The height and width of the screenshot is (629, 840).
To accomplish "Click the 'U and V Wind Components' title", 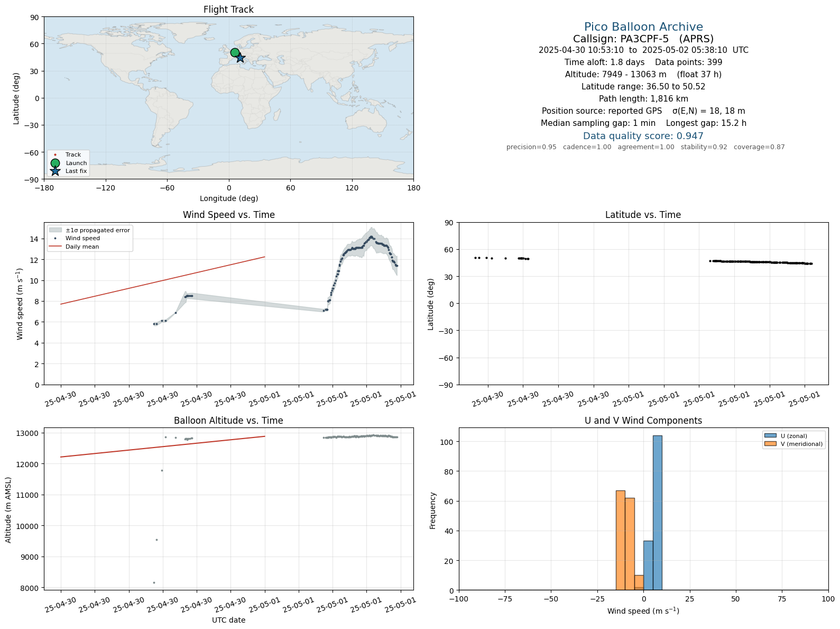I will pos(643,421).
